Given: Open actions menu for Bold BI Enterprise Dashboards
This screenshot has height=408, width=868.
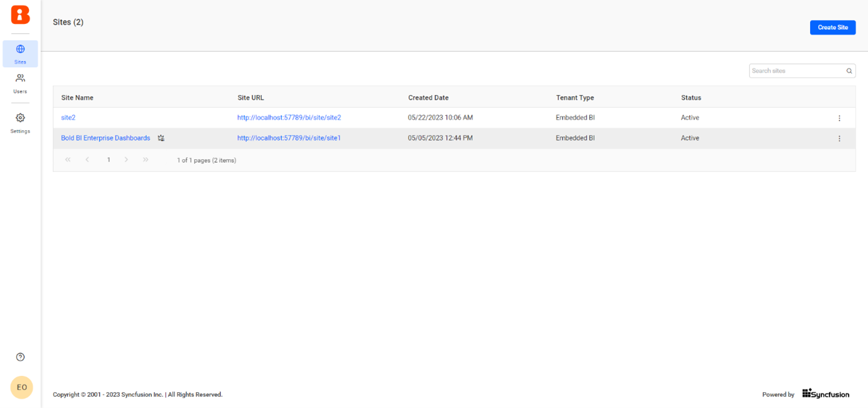Looking at the screenshot, I should point(839,138).
